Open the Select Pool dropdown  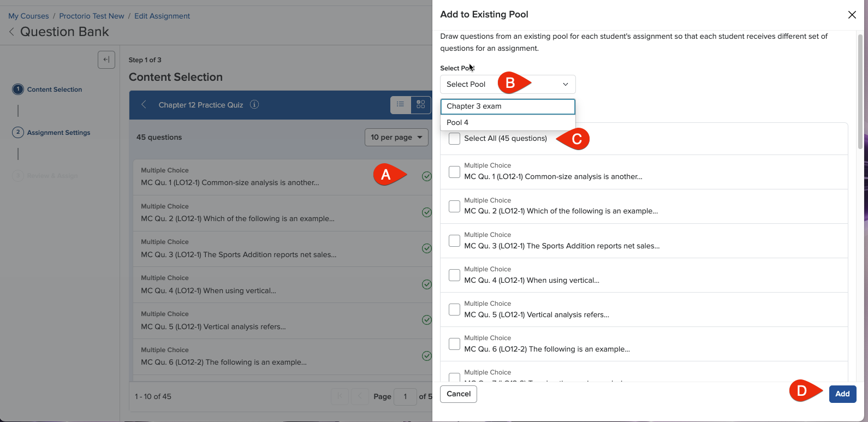coord(508,84)
